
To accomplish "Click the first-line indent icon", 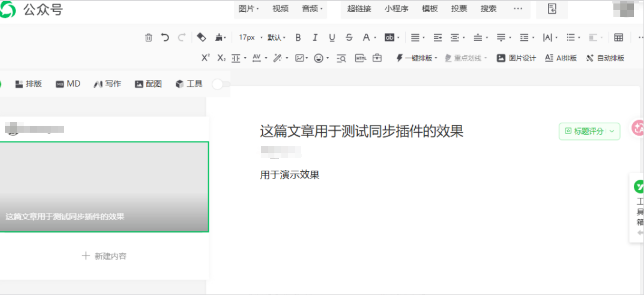I will (437, 38).
